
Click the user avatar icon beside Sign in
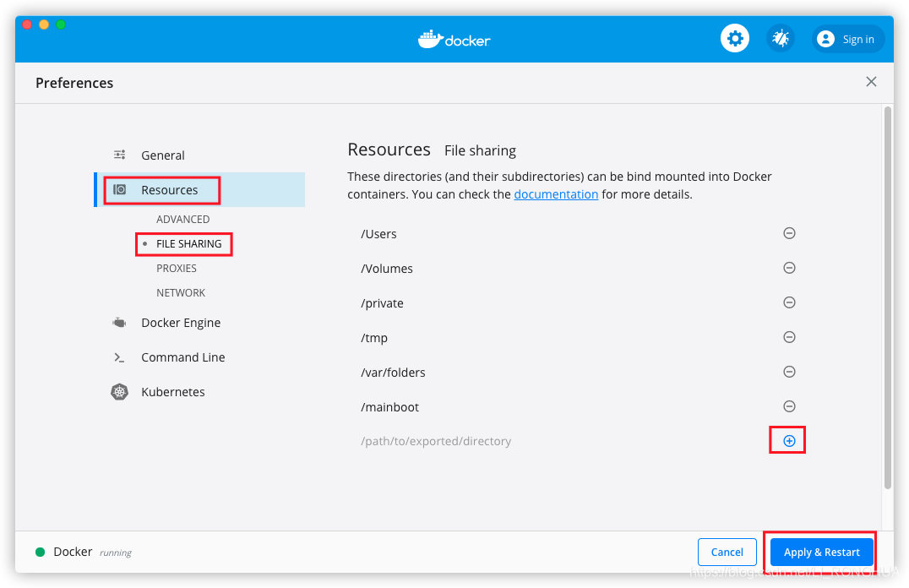[x=825, y=39]
